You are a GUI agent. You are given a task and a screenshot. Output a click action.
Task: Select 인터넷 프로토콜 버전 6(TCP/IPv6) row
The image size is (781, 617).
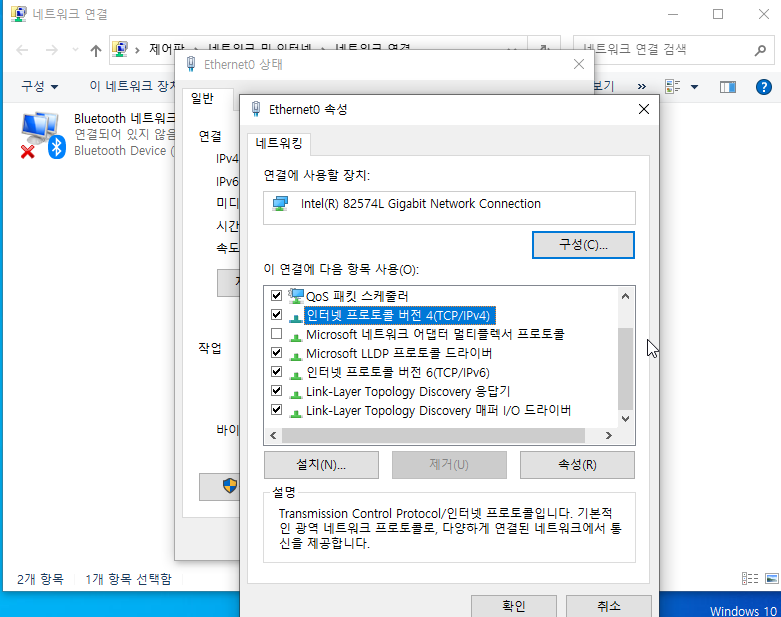pos(397,372)
